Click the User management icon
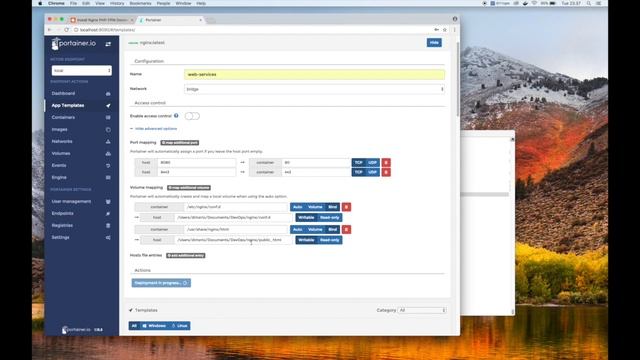The width and height of the screenshot is (640, 360). tap(108, 202)
